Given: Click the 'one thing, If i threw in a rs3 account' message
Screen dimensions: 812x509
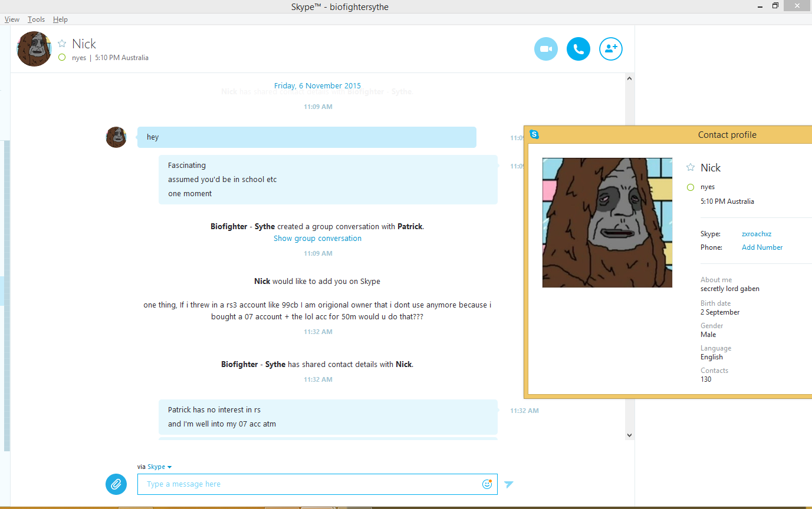Looking at the screenshot, I should click(x=317, y=311).
